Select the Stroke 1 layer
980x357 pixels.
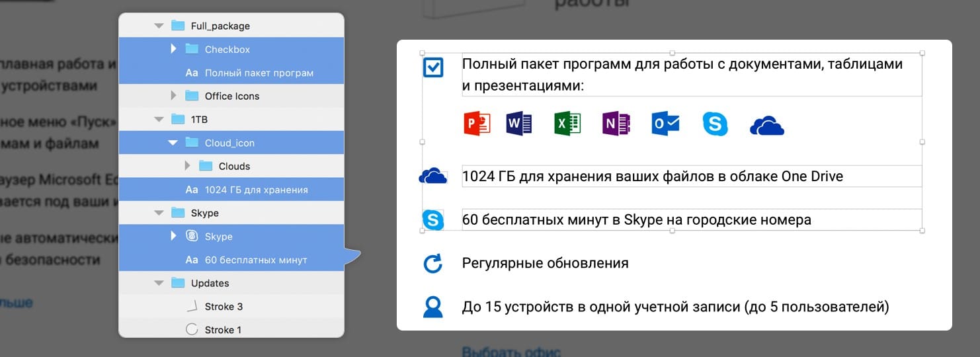click(x=231, y=329)
